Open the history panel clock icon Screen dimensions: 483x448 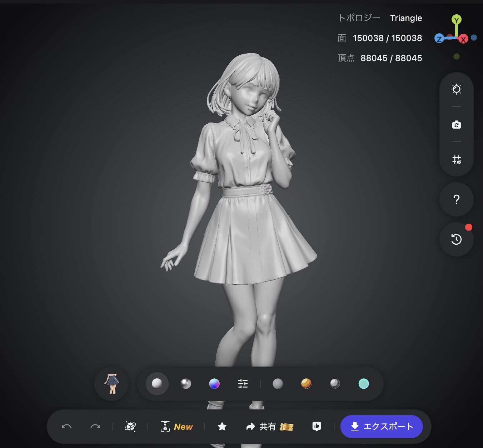click(457, 239)
